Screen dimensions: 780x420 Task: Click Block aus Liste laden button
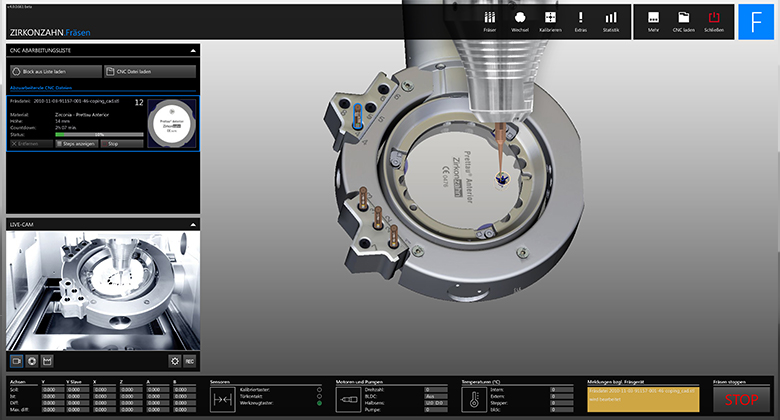[x=54, y=71]
